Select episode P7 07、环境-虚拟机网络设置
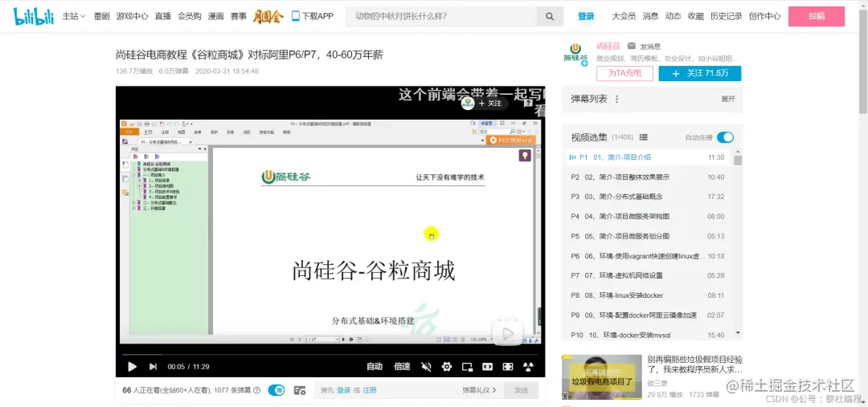This screenshot has height=407, width=868. point(647,275)
